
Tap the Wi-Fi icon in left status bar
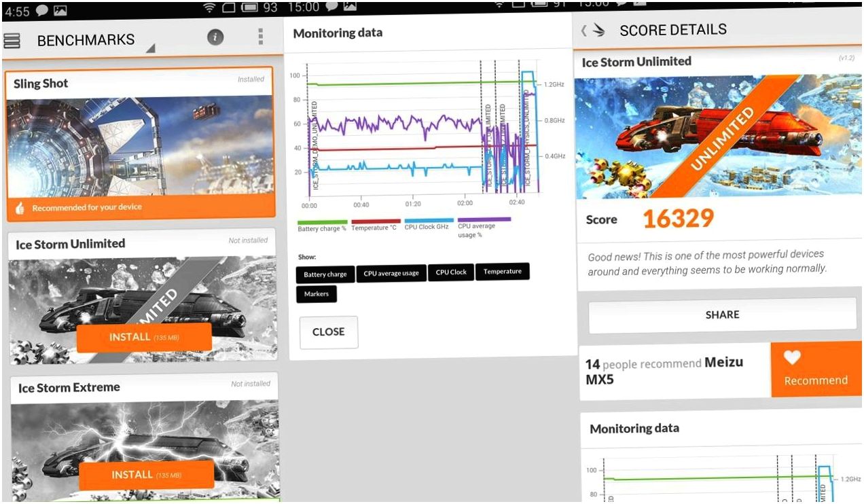(209, 8)
